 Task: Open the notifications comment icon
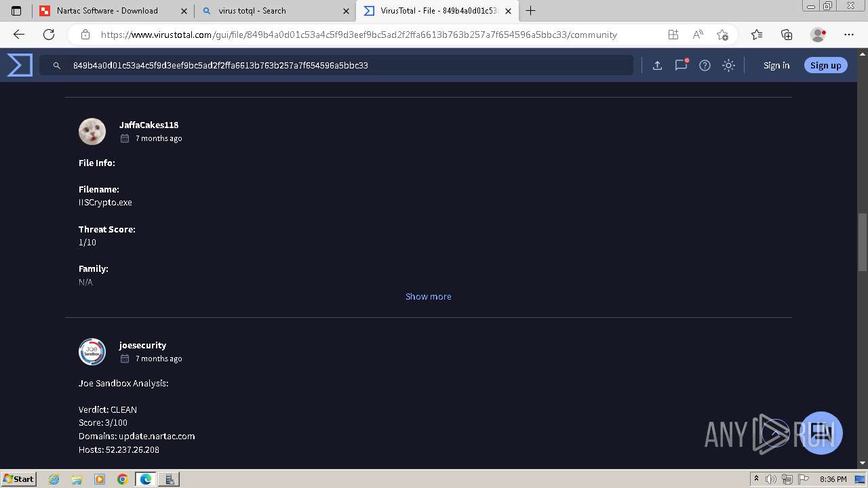[x=681, y=65]
